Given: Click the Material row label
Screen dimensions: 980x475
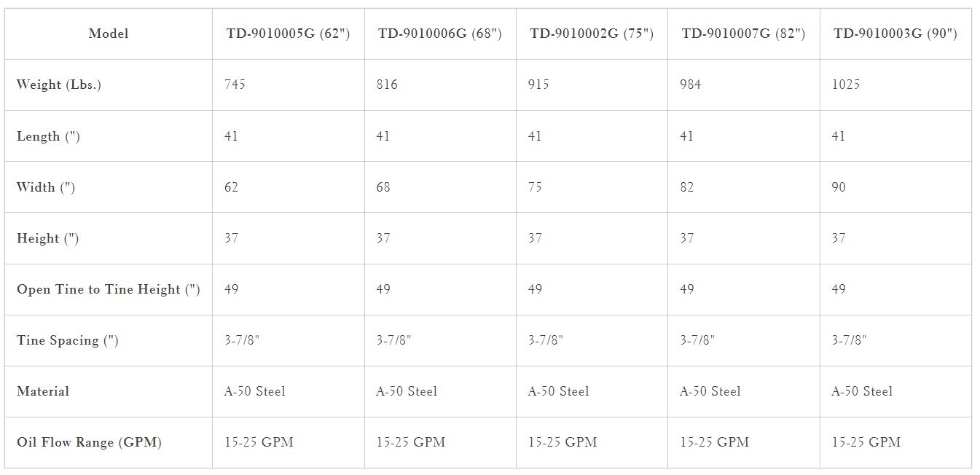Looking at the screenshot, I should pos(43,391).
